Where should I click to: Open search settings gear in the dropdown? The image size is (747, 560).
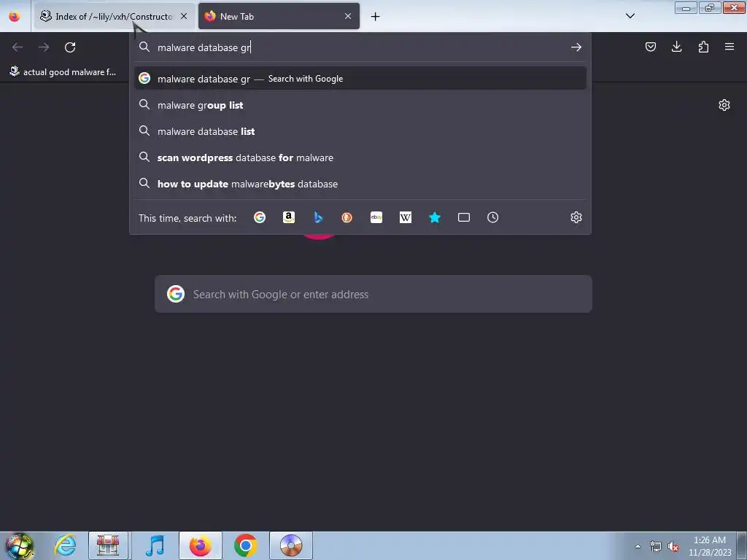[576, 217]
